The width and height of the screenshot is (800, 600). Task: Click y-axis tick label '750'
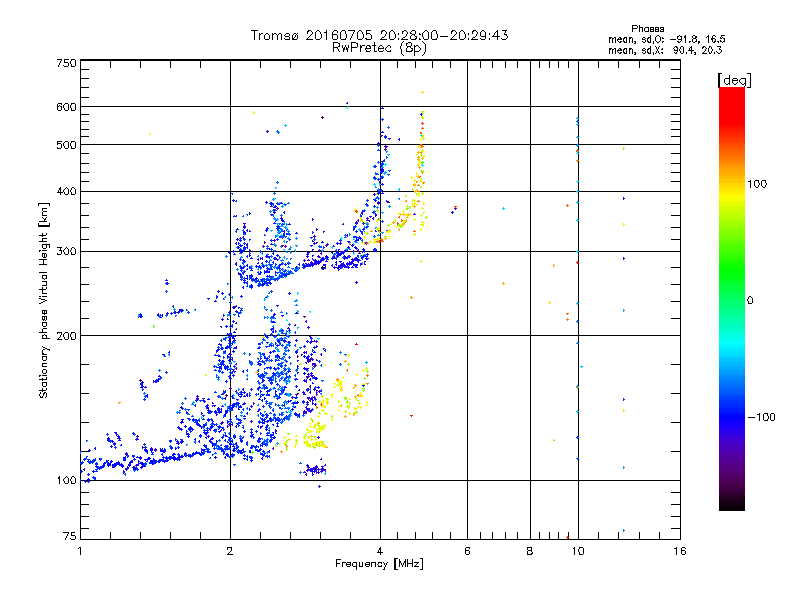[66, 63]
